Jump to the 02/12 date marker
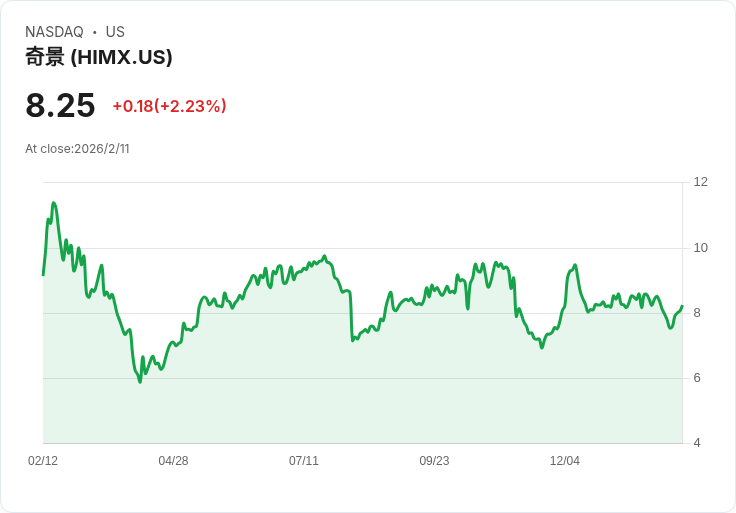 [43, 461]
